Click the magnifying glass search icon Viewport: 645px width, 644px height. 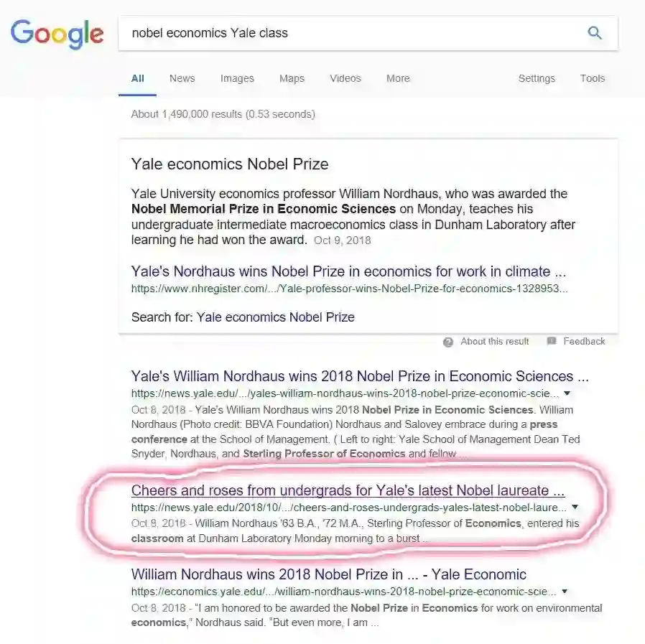(x=595, y=33)
